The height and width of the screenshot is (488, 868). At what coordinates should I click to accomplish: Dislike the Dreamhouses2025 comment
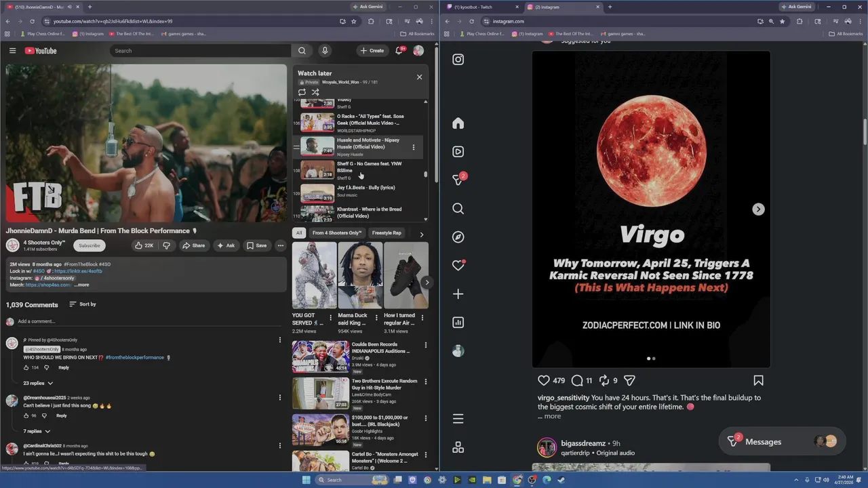point(45,415)
